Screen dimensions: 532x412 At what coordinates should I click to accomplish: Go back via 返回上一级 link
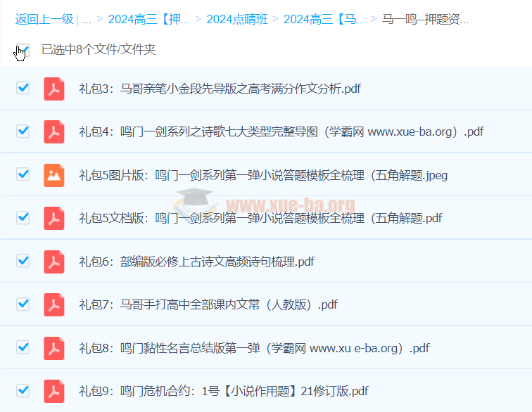point(44,19)
